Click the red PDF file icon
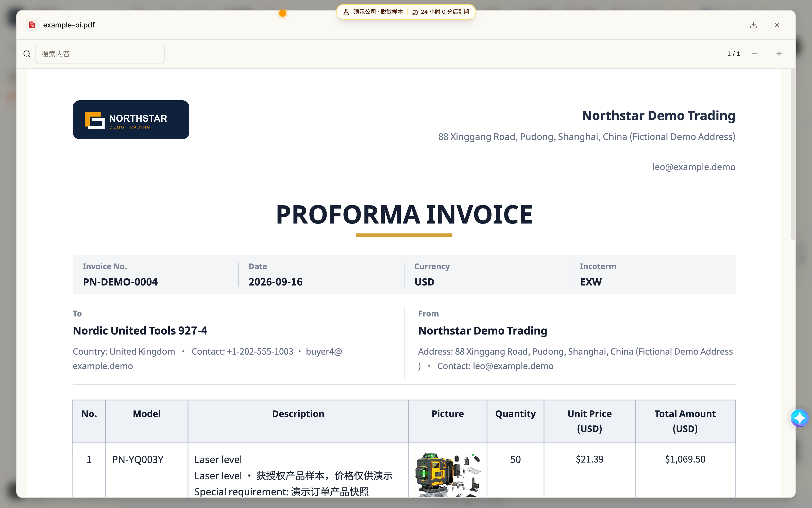Image resolution: width=812 pixels, height=508 pixels. coord(32,25)
